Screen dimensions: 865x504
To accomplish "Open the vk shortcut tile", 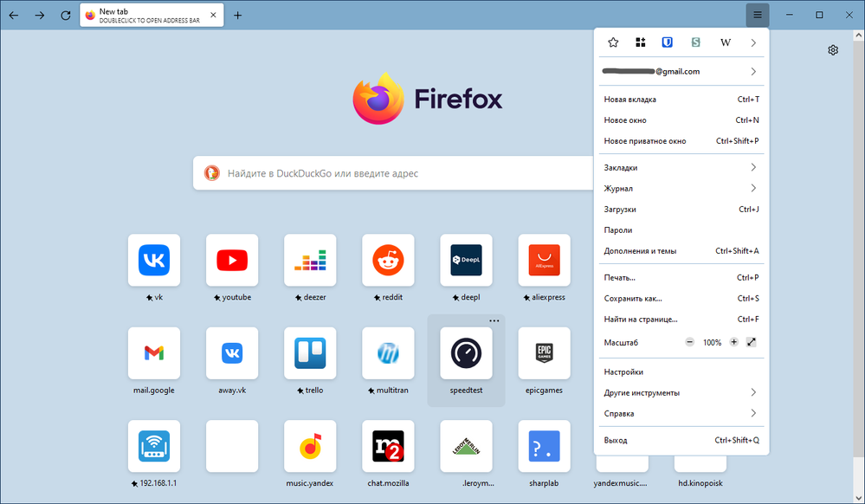I will (154, 260).
